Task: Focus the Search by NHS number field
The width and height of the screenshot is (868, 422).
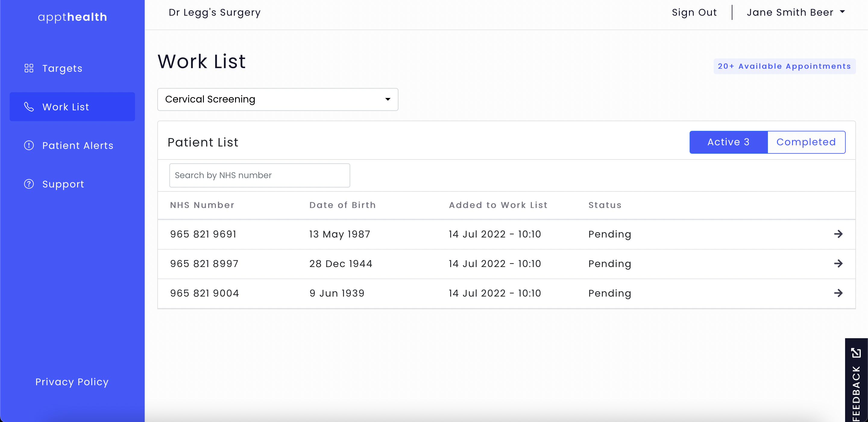Action: point(259,175)
